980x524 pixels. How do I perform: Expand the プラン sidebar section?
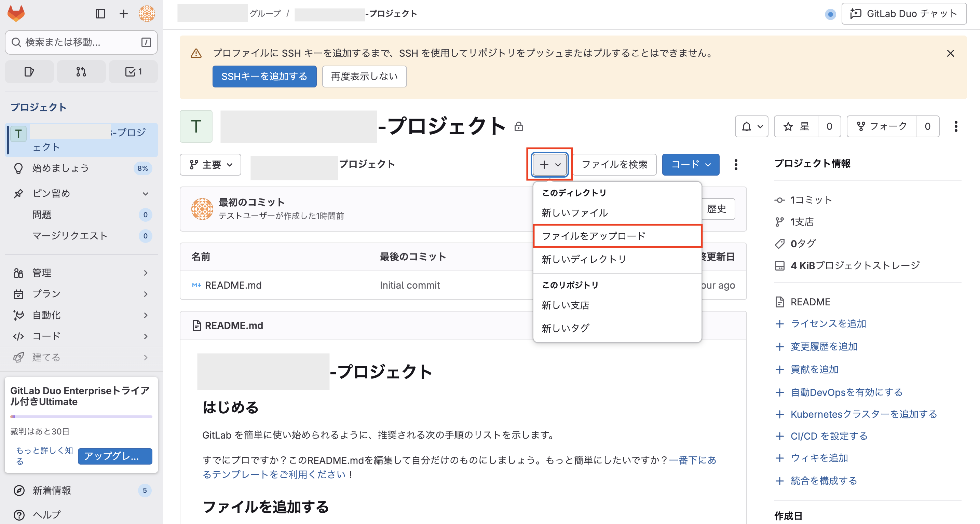coord(81,294)
